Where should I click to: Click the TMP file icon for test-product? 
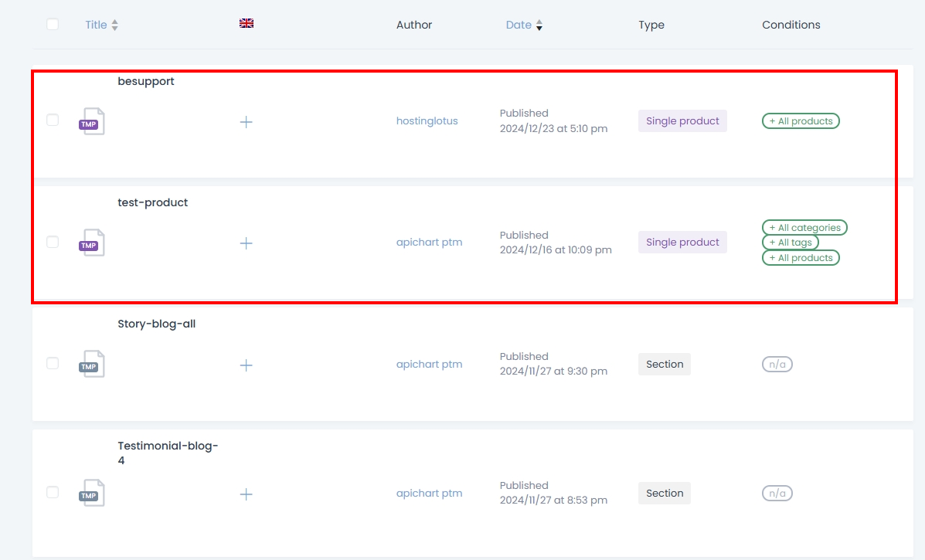92,243
